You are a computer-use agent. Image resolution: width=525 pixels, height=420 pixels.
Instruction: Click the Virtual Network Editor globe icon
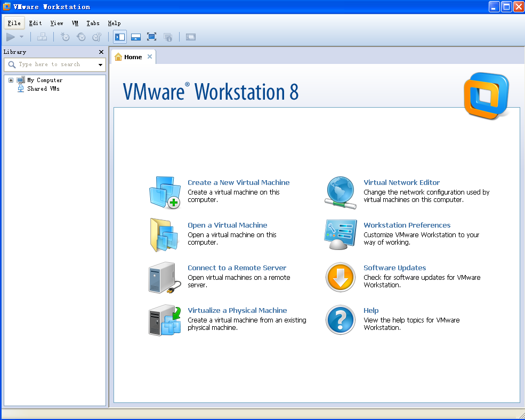click(x=340, y=193)
